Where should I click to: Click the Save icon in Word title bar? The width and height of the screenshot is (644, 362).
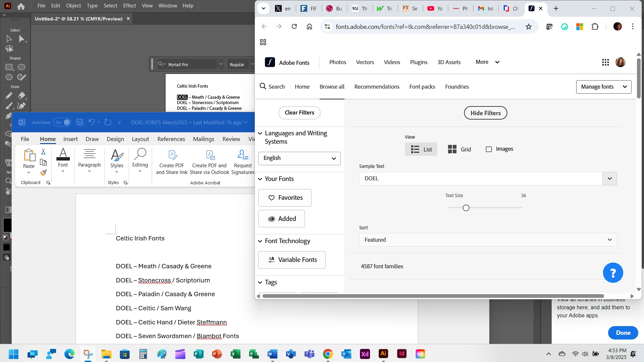tap(80, 122)
